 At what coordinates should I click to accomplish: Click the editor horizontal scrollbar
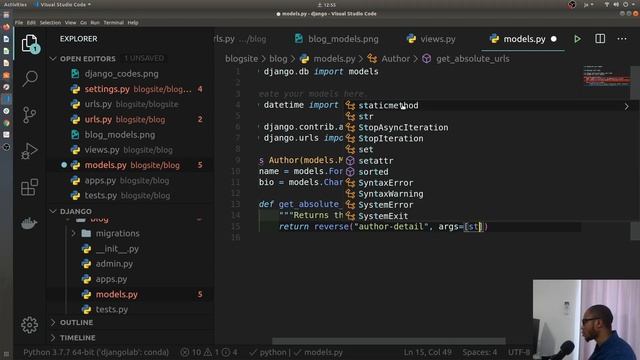[x=389, y=341]
